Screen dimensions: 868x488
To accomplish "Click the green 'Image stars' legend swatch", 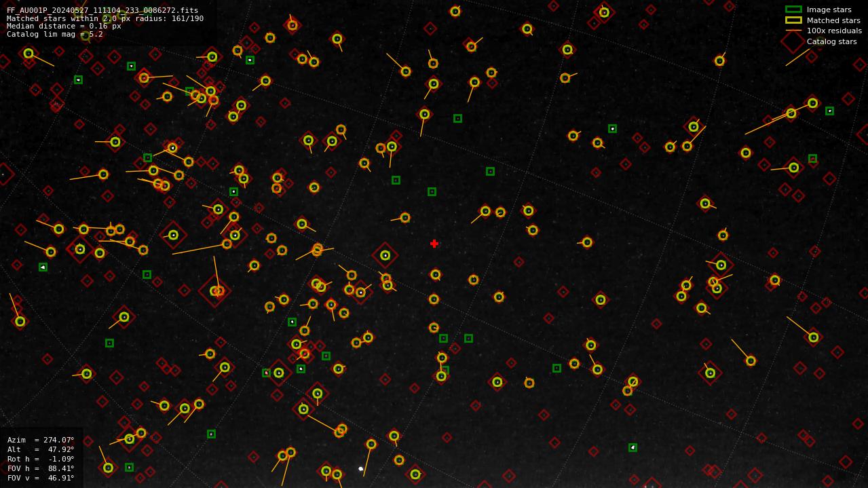I will pyautogui.click(x=793, y=10).
